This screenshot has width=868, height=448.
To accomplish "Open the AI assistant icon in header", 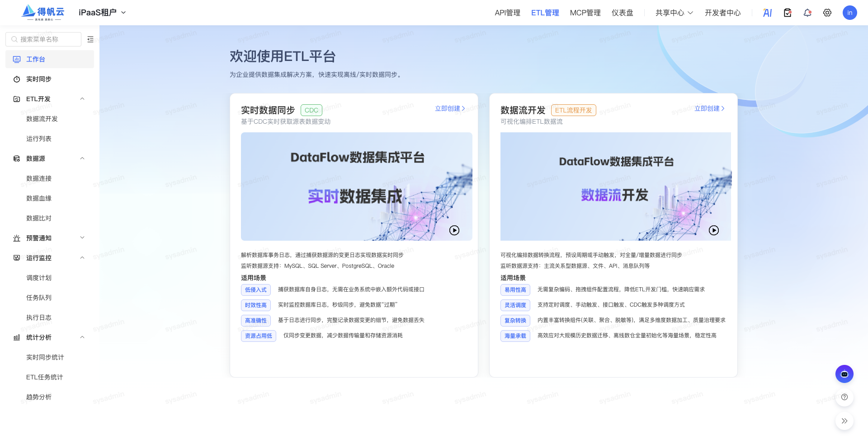I will click(767, 13).
